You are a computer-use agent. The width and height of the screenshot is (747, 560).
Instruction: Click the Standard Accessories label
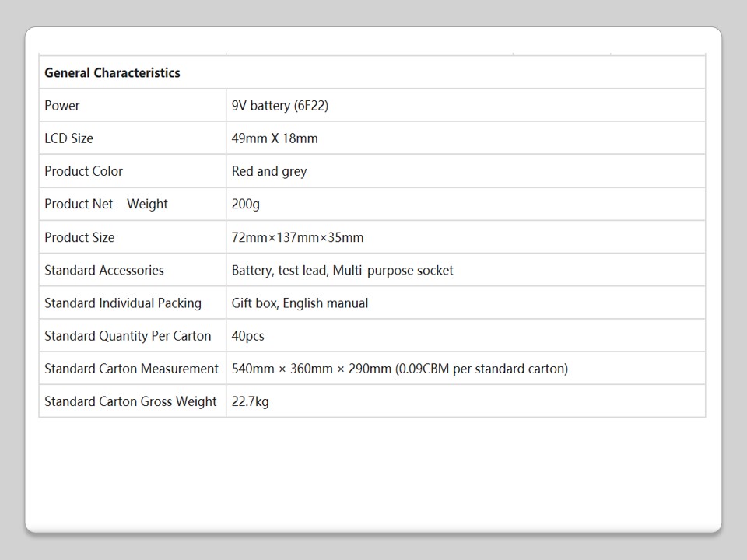[104, 270]
